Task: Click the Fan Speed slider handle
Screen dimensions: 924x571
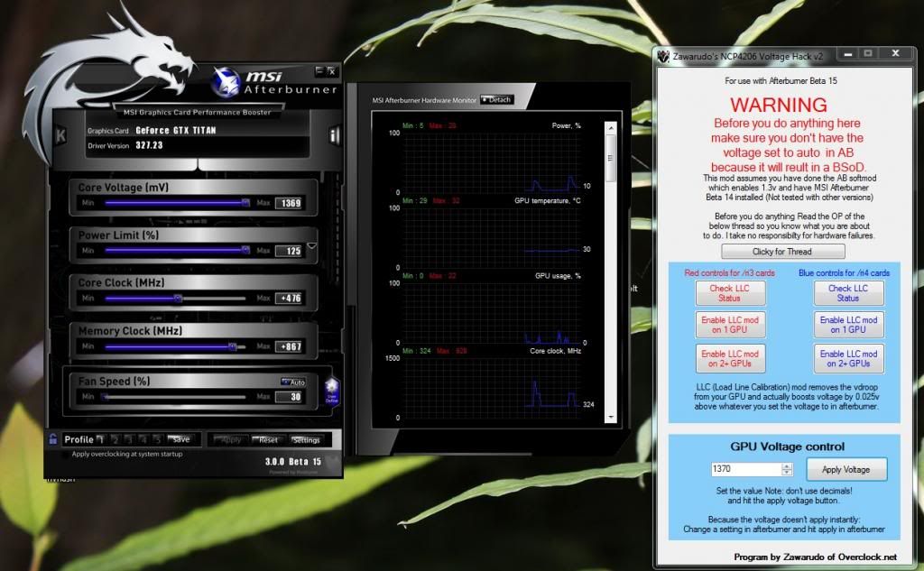Action: click(105, 397)
